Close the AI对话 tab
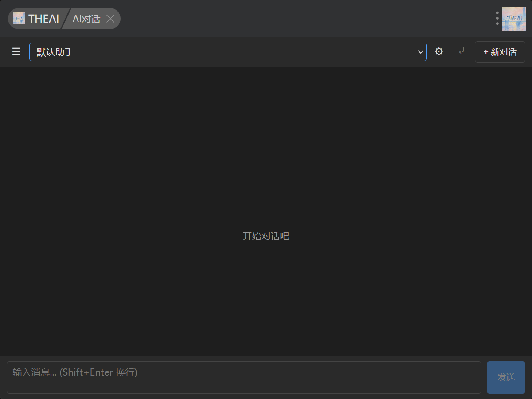The image size is (532, 399). [110, 19]
